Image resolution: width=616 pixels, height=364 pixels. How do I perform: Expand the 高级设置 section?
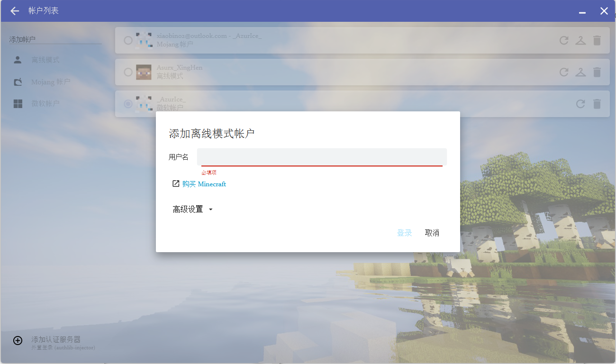tap(193, 209)
